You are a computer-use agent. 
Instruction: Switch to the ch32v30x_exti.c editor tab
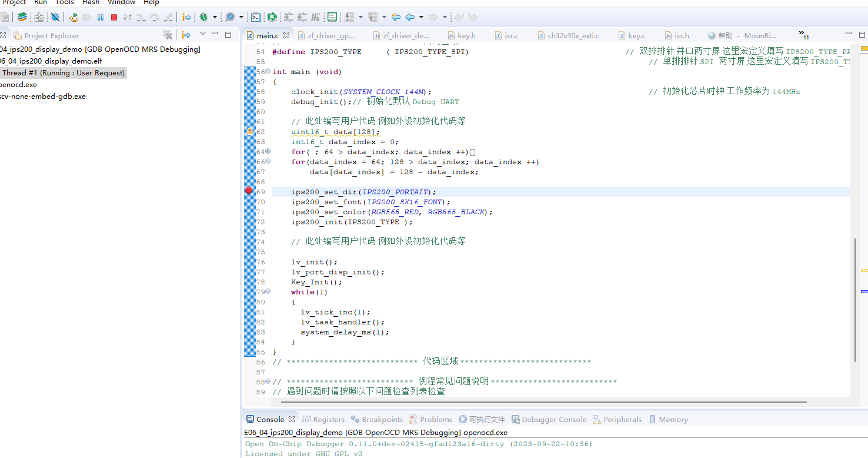click(x=568, y=35)
